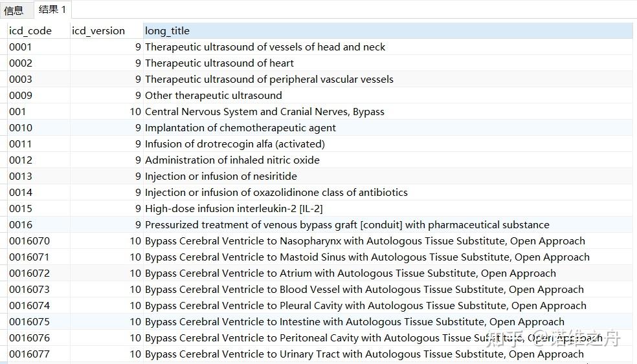Select the icd_code cell 0016073
The height and width of the screenshot is (364, 637).
[29, 289]
